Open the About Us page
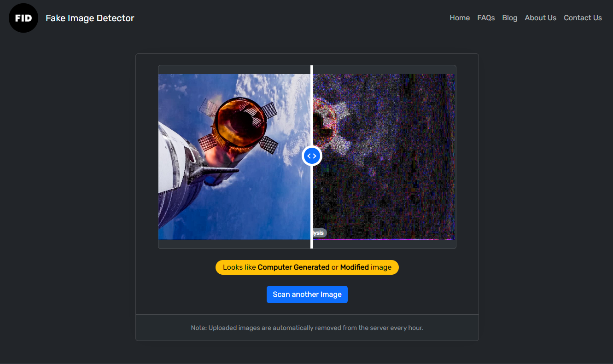This screenshot has width=613, height=364. coord(541,18)
